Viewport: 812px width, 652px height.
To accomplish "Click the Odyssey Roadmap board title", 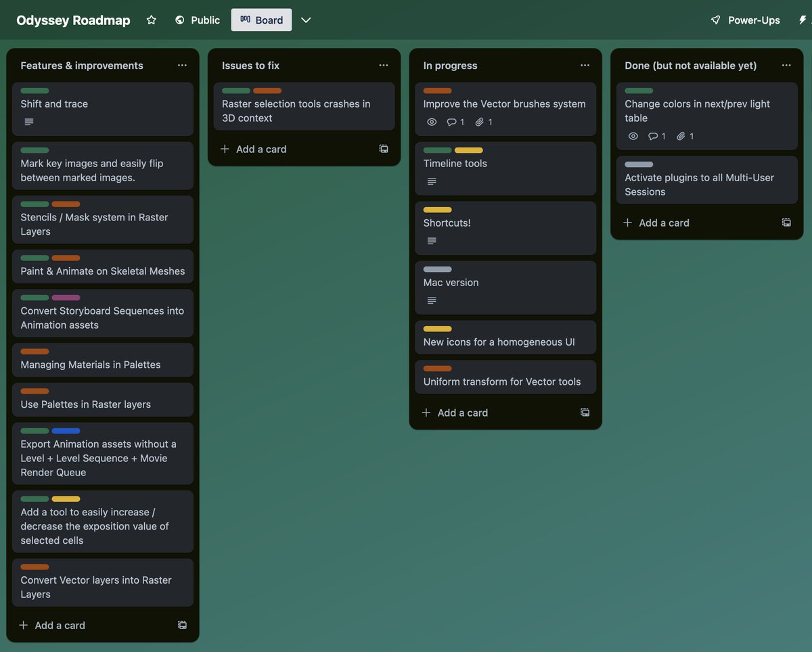I will 73,20.
